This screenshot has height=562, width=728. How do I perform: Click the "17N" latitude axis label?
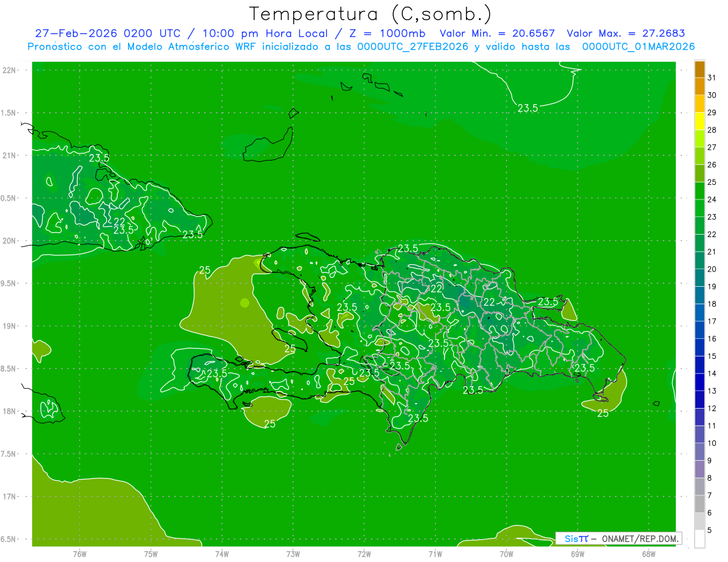(8, 497)
